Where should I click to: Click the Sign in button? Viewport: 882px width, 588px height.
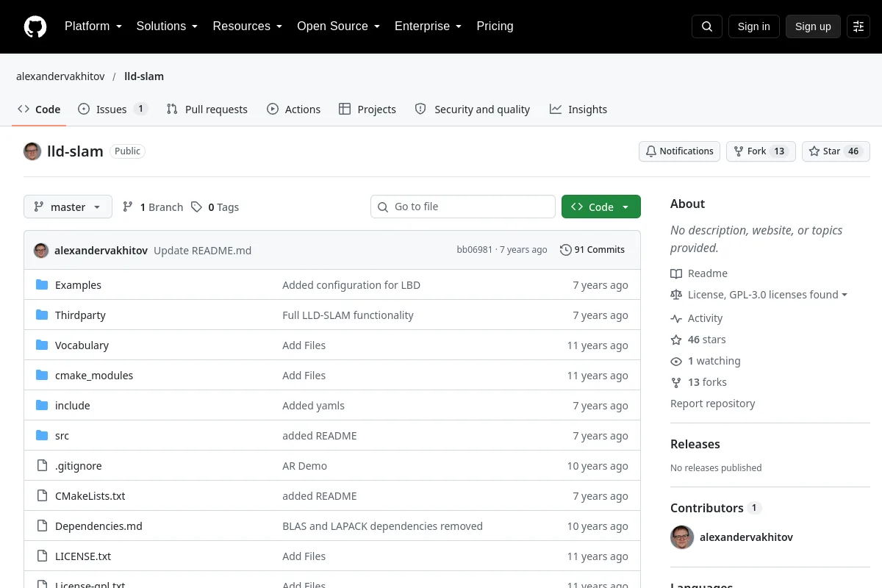tap(753, 26)
